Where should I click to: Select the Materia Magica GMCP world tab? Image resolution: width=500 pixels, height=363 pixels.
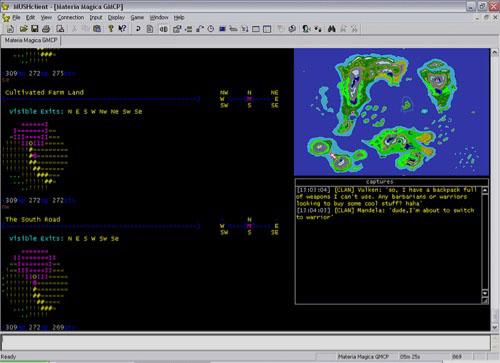point(31,40)
